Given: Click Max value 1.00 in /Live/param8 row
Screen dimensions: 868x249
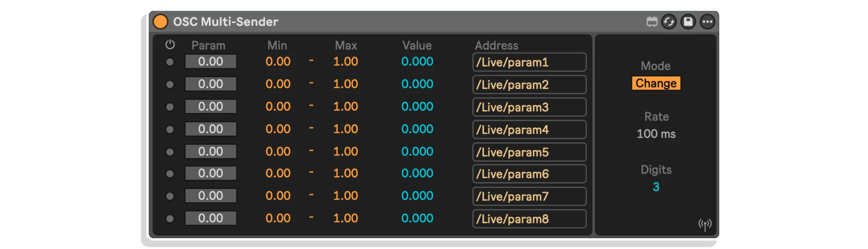Looking at the screenshot, I should (x=345, y=218).
